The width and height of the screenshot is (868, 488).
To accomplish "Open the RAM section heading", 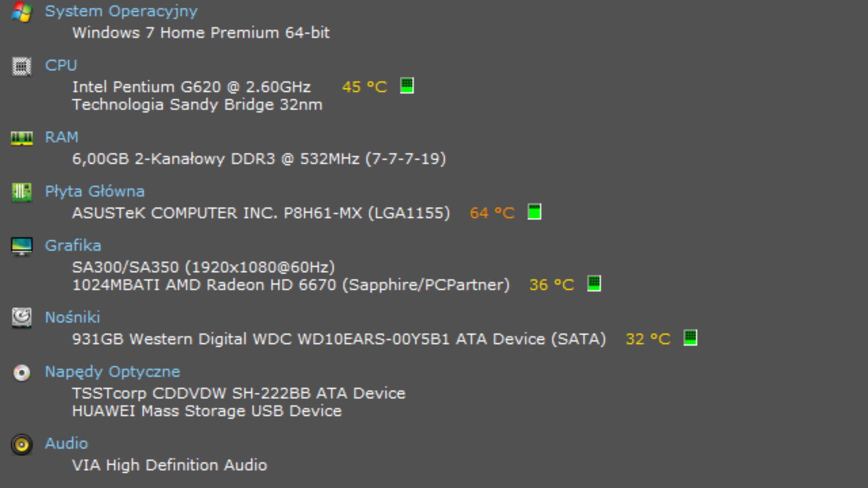I will 61,137.
